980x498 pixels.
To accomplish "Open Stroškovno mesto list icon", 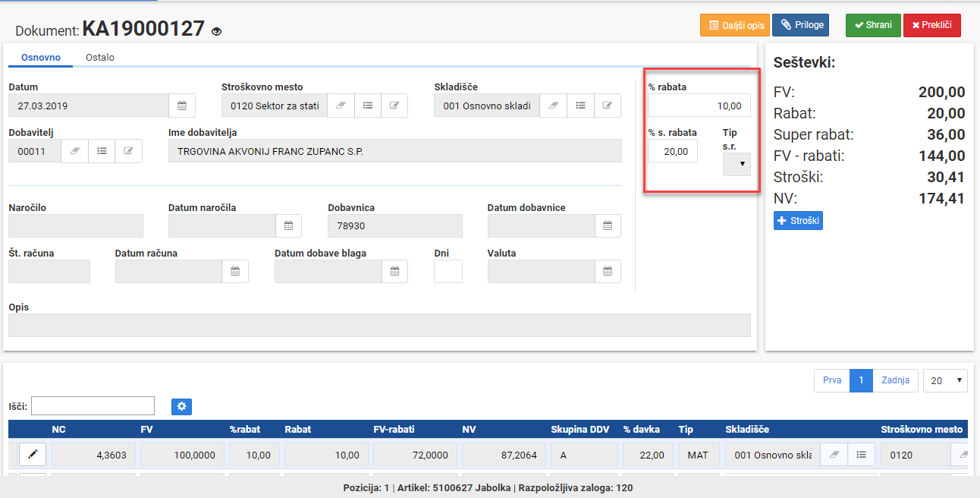I will (x=367, y=106).
